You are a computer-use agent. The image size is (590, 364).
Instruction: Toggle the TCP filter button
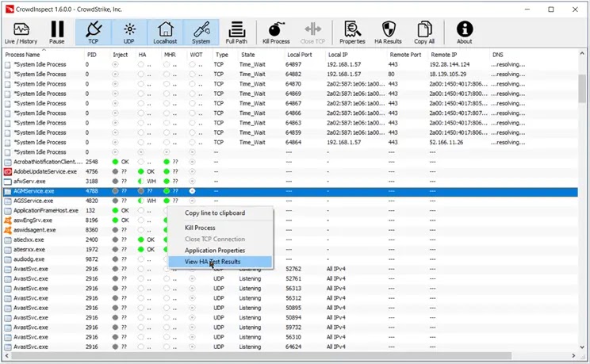(x=94, y=33)
